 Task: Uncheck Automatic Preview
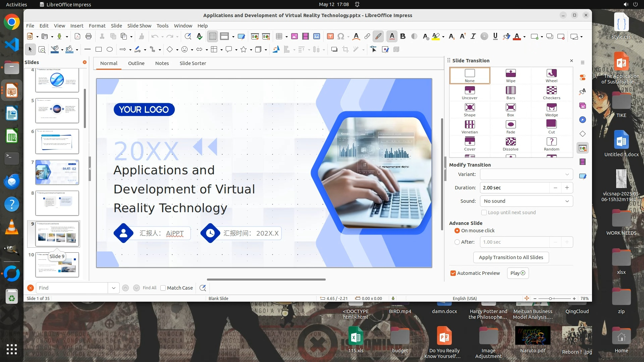(x=453, y=273)
